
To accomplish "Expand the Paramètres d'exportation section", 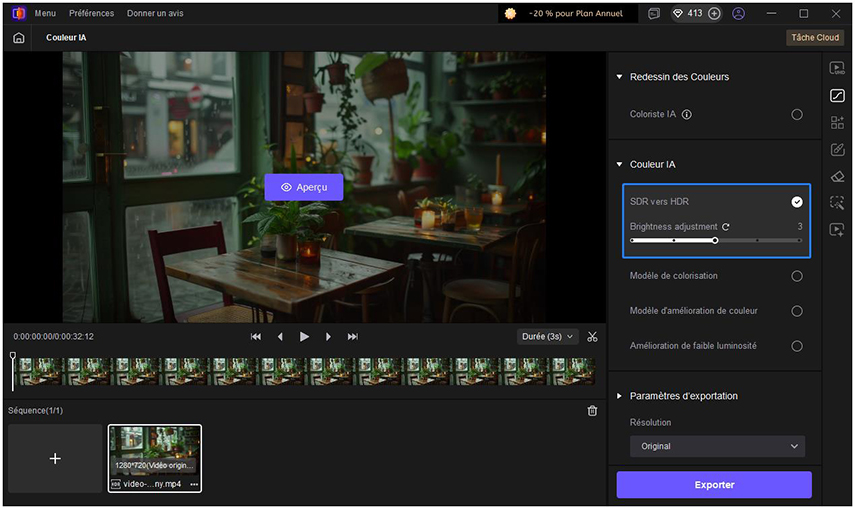I will click(x=619, y=396).
